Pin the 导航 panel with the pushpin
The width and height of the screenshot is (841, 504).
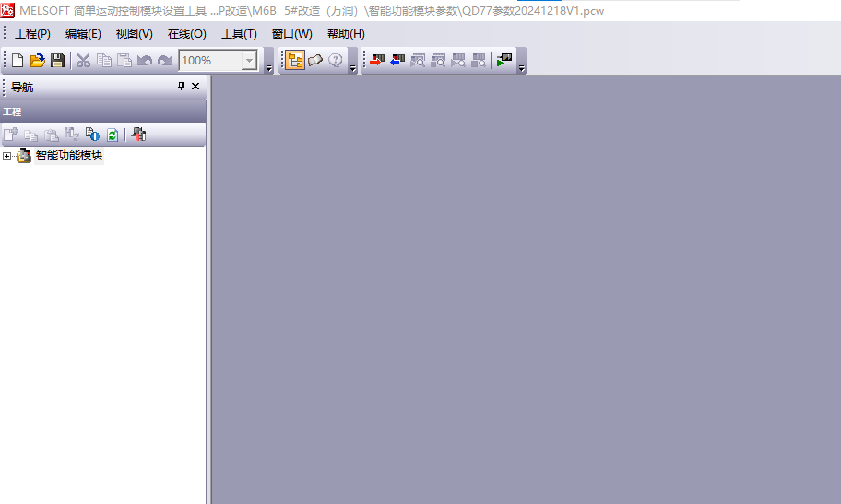coord(181,87)
